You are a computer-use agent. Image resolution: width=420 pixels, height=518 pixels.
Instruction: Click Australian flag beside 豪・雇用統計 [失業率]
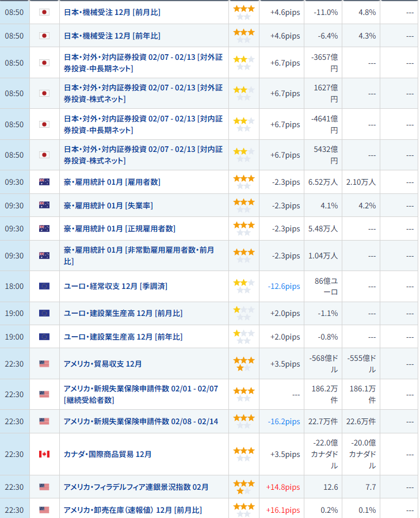click(x=44, y=205)
